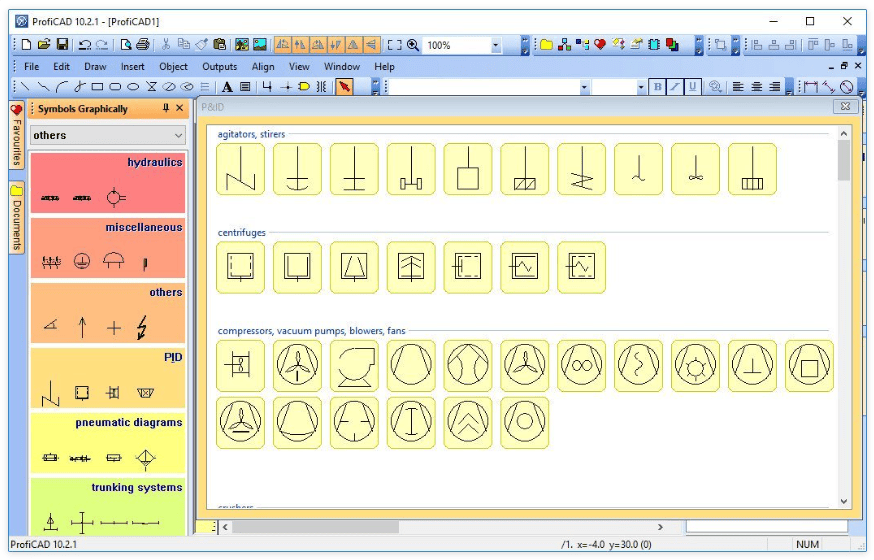Viewport: 874px width, 560px height.
Task: Open the File menu
Action: coord(31,66)
